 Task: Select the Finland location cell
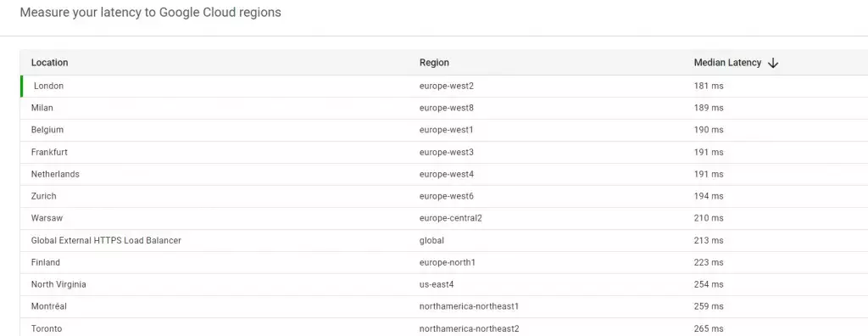pyautogui.click(x=46, y=262)
